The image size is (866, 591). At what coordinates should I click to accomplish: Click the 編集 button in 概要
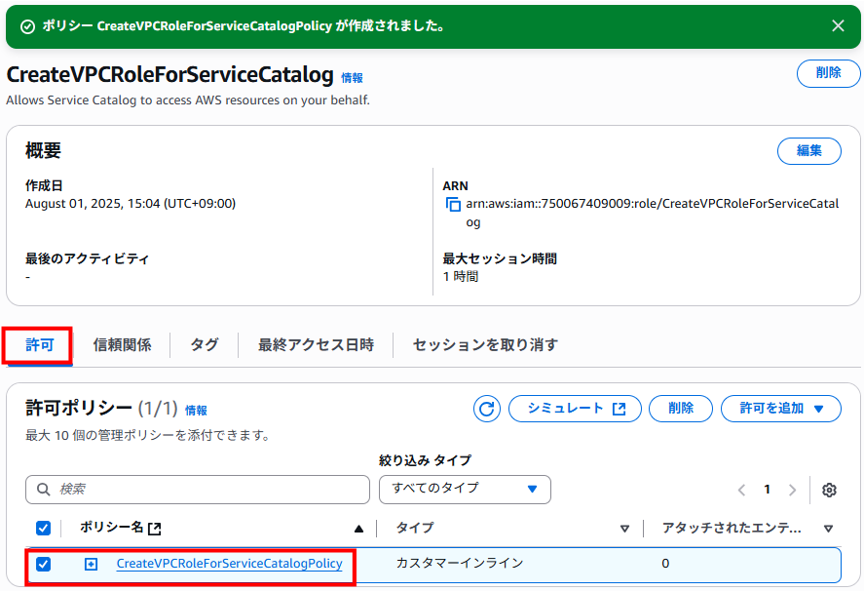809,151
